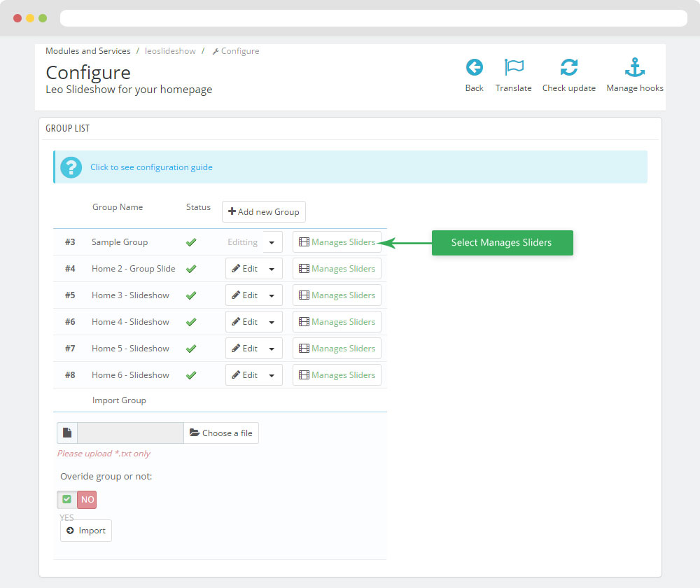Click the #3 group ID

(x=70, y=242)
